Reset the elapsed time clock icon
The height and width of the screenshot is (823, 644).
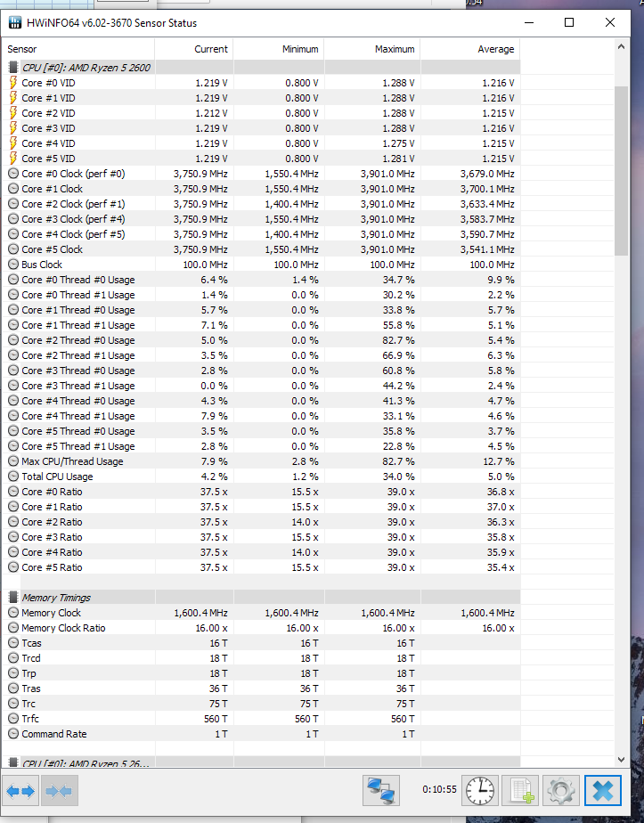coord(480,790)
